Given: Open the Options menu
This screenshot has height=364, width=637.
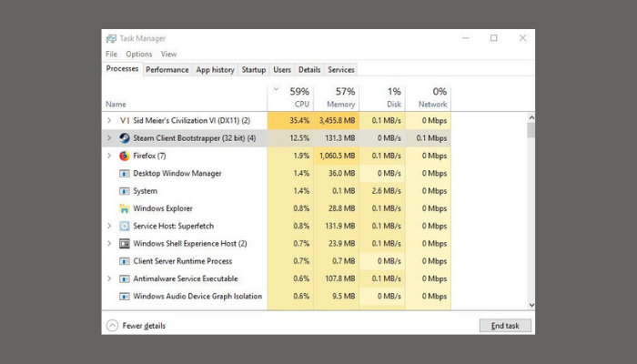Looking at the screenshot, I should [139, 54].
